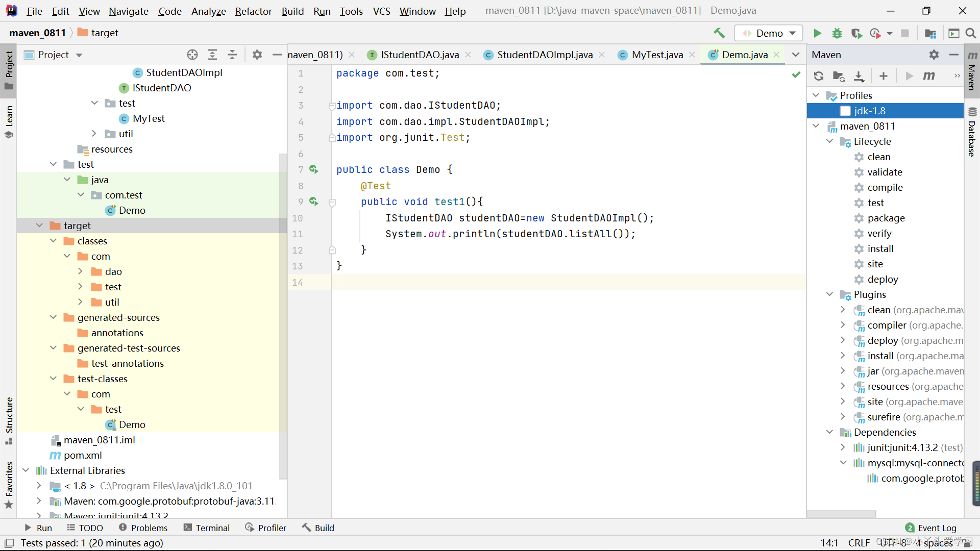Viewport: 980px width, 551px height.
Task: Collapse External Libraries node
Action: [26, 470]
